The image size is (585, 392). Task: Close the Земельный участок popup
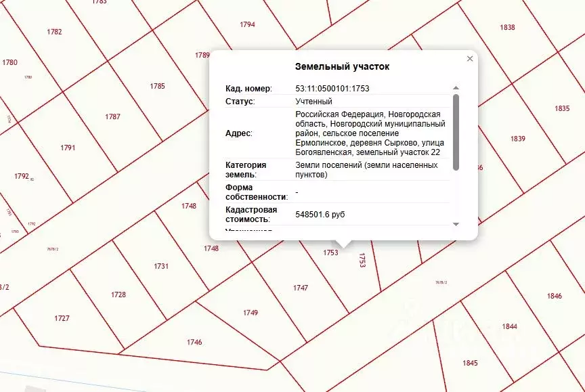[470, 59]
